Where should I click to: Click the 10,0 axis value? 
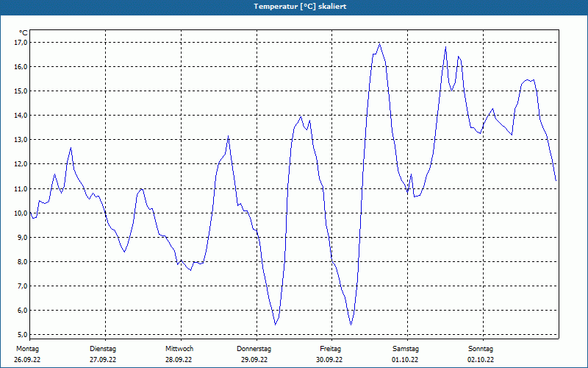point(22,213)
